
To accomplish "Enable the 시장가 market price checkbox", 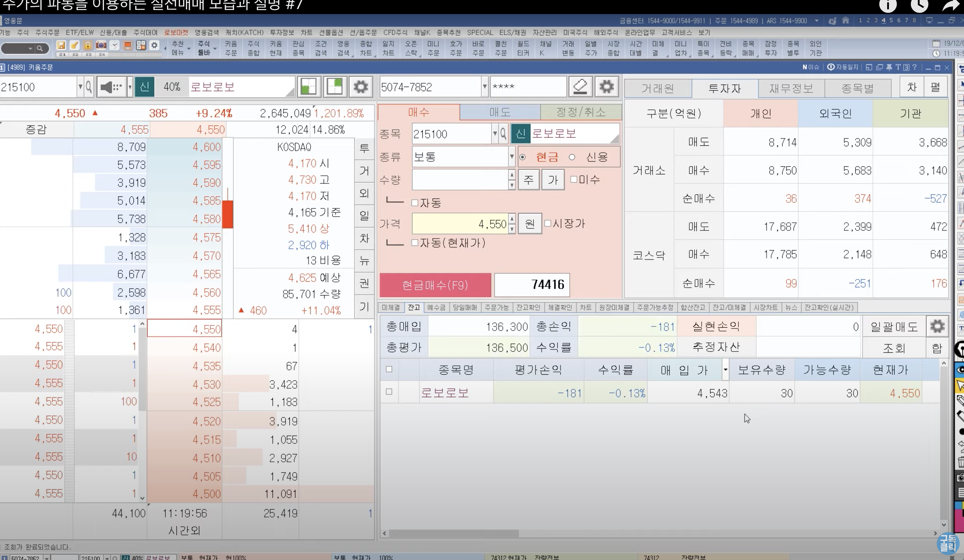I will [548, 223].
